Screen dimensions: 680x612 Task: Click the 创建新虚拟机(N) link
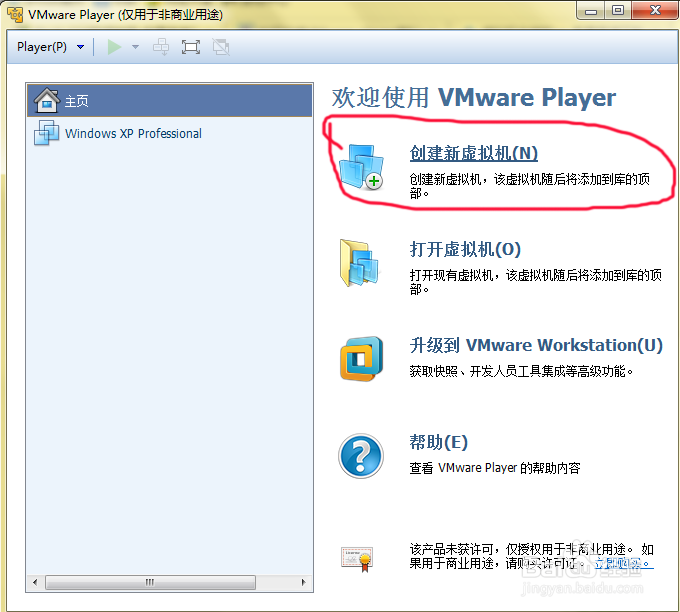coord(474,154)
